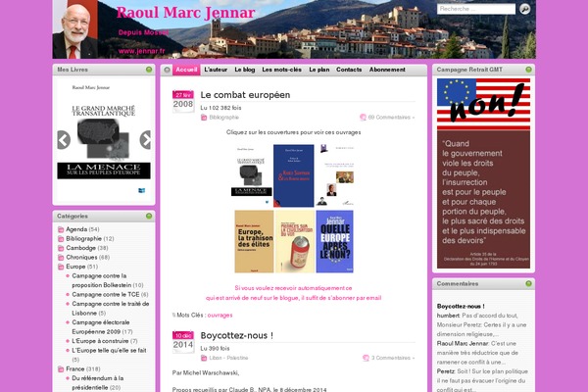Click the Agenda folder icon
Screen dimensions: 588x392
(x=61, y=229)
